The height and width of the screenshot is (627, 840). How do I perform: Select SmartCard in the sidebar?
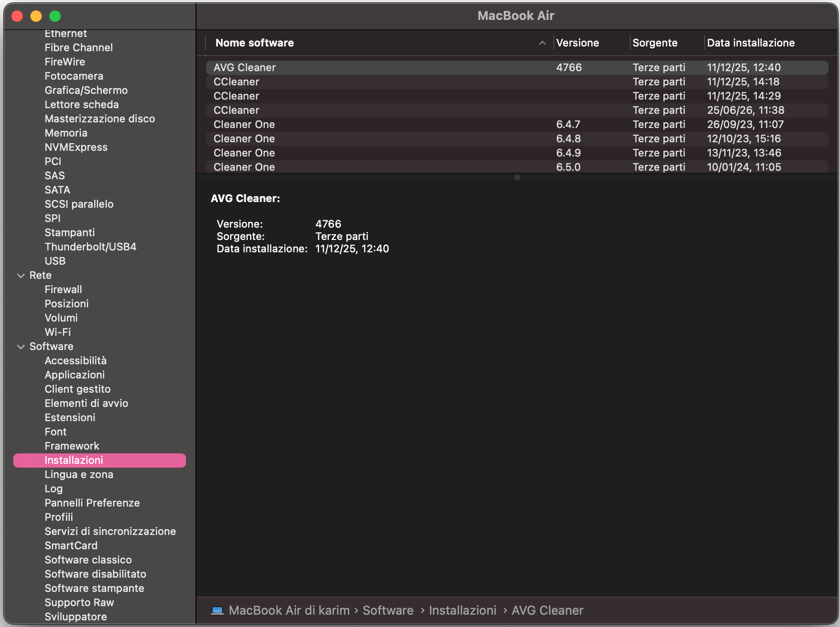71,545
